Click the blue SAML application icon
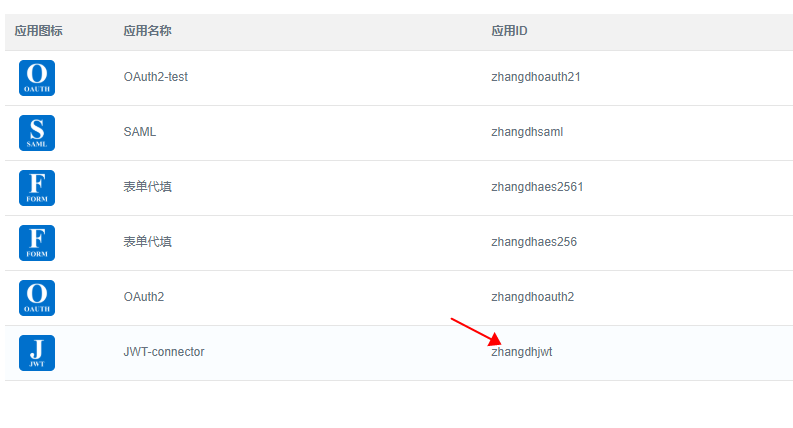793x428 pixels. coord(37,133)
